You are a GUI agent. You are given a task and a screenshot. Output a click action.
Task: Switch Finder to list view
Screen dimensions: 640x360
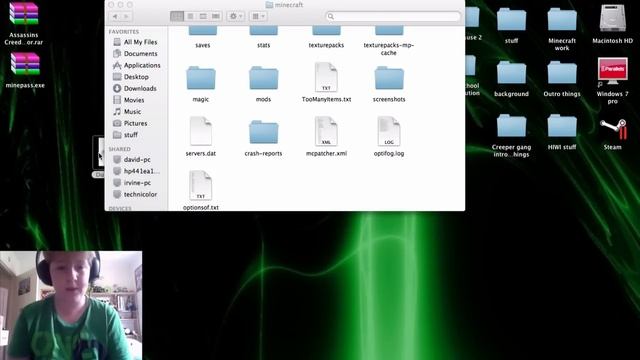pos(190,16)
